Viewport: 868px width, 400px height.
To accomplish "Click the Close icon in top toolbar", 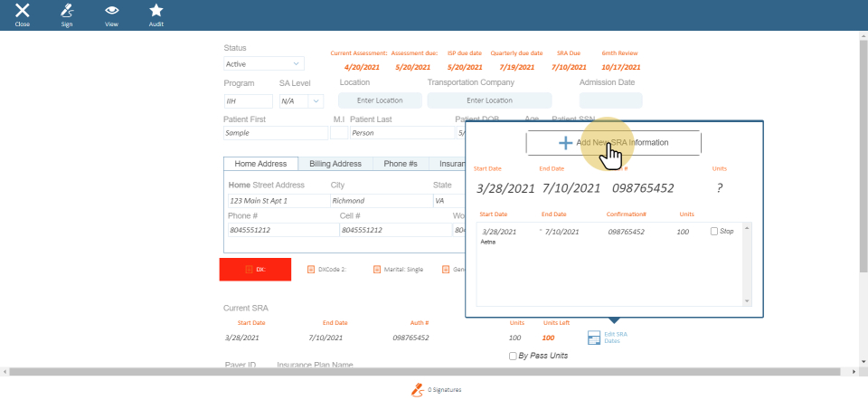I will click(x=23, y=12).
